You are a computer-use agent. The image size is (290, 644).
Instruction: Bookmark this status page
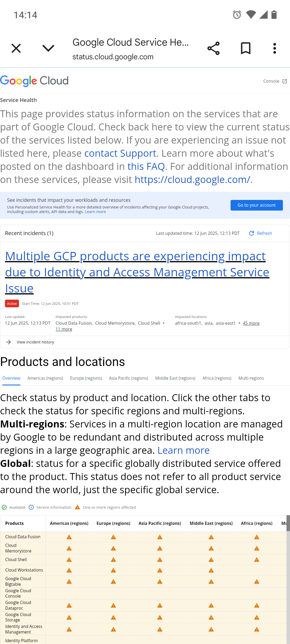click(x=246, y=48)
